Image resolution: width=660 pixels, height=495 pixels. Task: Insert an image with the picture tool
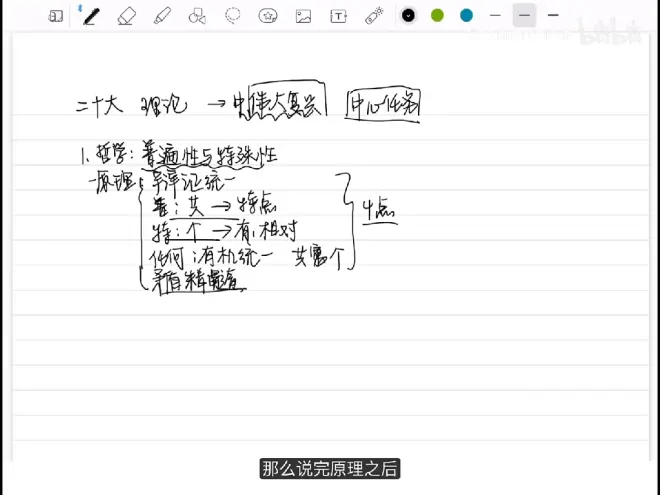coord(304,16)
